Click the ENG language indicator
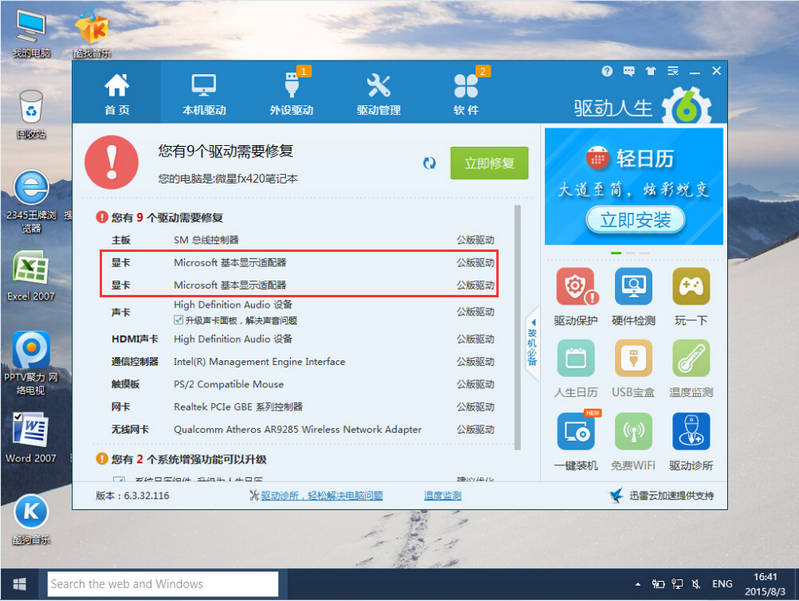Screen dimensions: 799x601 (x=722, y=584)
